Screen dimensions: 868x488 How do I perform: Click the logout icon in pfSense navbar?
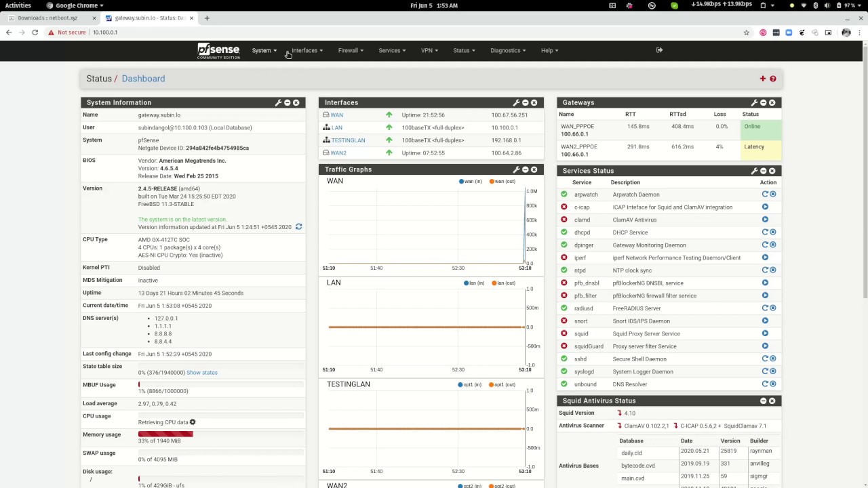(x=659, y=50)
